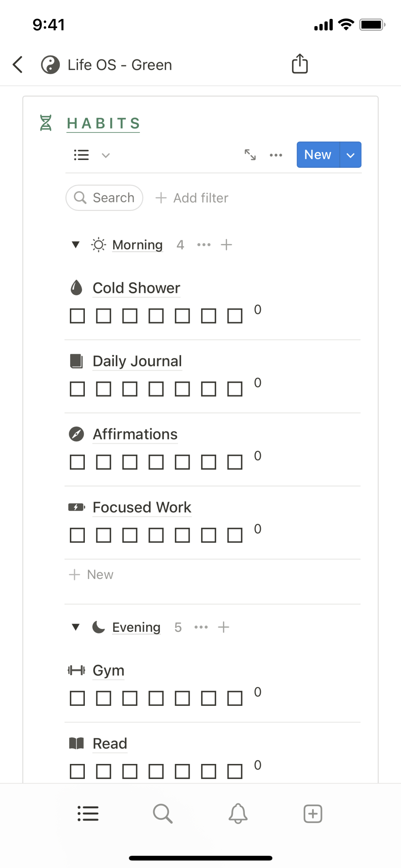Check last Daily Journal checkbox
The height and width of the screenshot is (868, 401).
point(235,389)
